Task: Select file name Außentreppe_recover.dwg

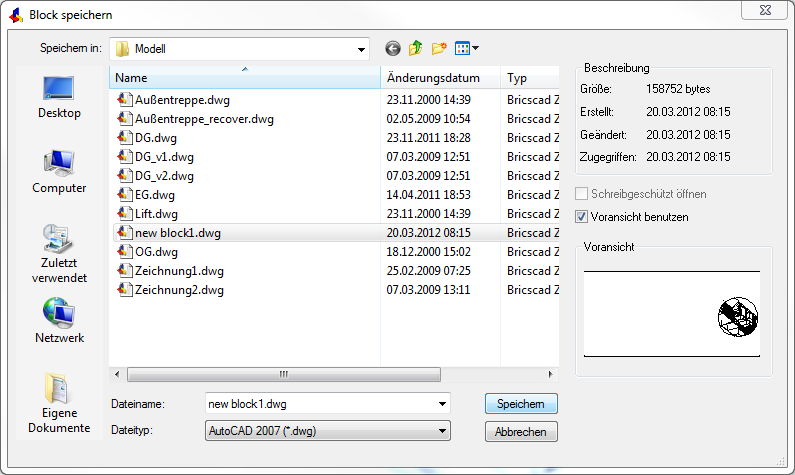Action: [204, 119]
